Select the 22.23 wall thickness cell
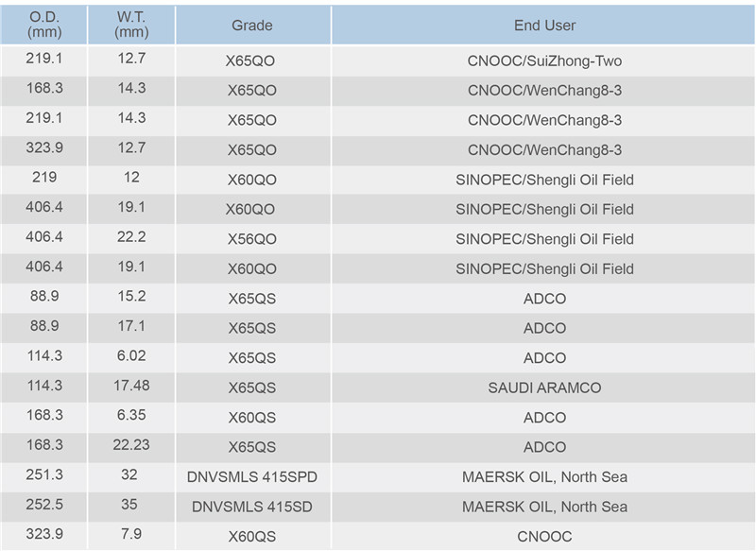The width and height of the screenshot is (756, 551). click(x=131, y=445)
